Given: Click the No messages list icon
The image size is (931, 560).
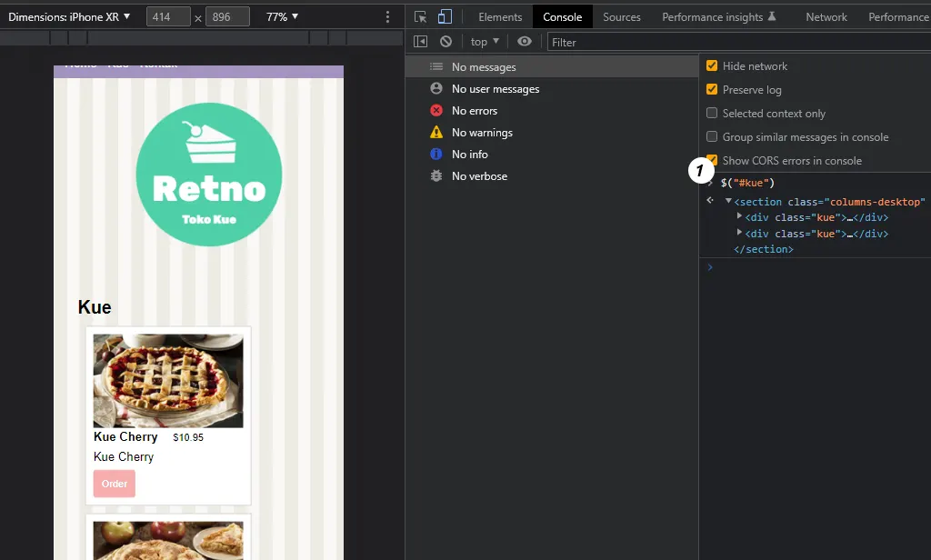Looking at the screenshot, I should click(436, 66).
